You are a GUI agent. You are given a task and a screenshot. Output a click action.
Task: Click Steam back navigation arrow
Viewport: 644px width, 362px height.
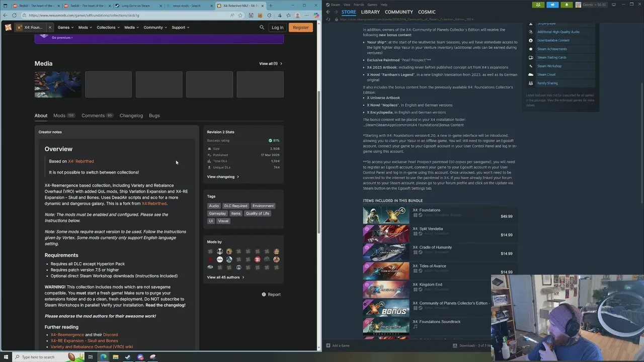[328, 12]
